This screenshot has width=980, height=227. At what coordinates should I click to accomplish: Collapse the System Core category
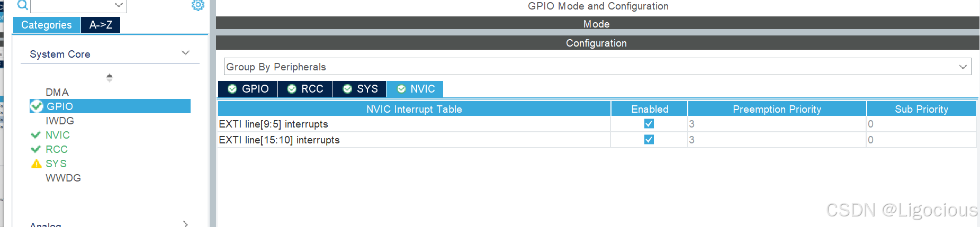[x=185, y=53]
